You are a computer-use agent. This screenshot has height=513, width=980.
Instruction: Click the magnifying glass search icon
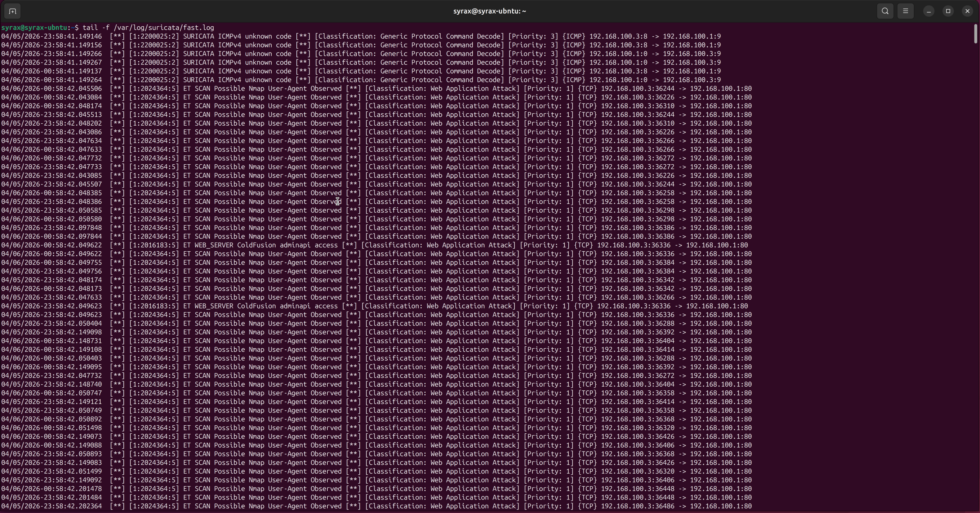884,10
